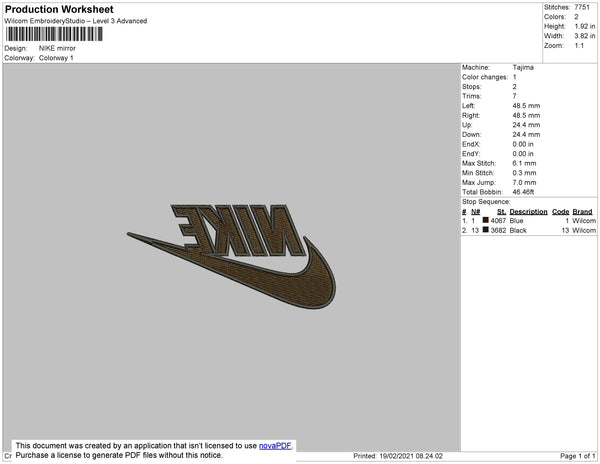Click the Code column header
The width and height of the screenshot is (600, 464).
[x=560, y=212]
